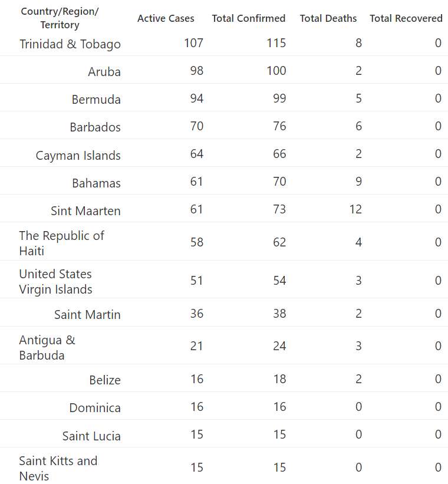Select the Bermuda row label

96,100
